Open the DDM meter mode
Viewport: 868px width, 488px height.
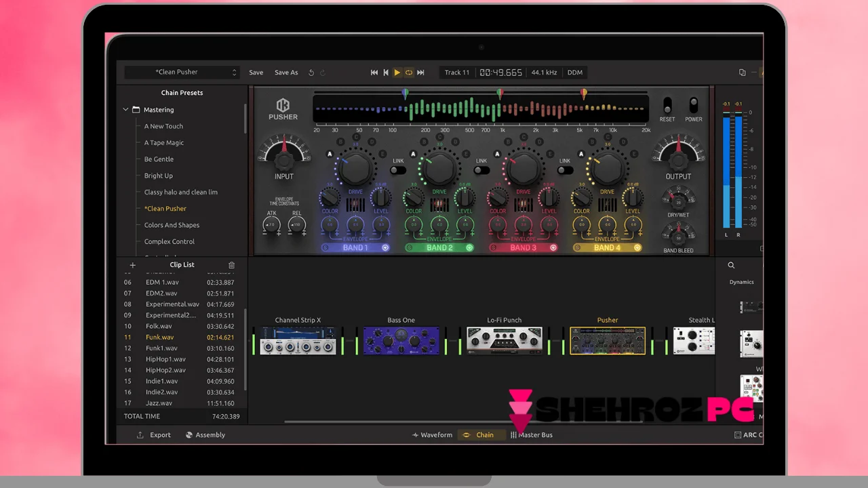point(575,73)
